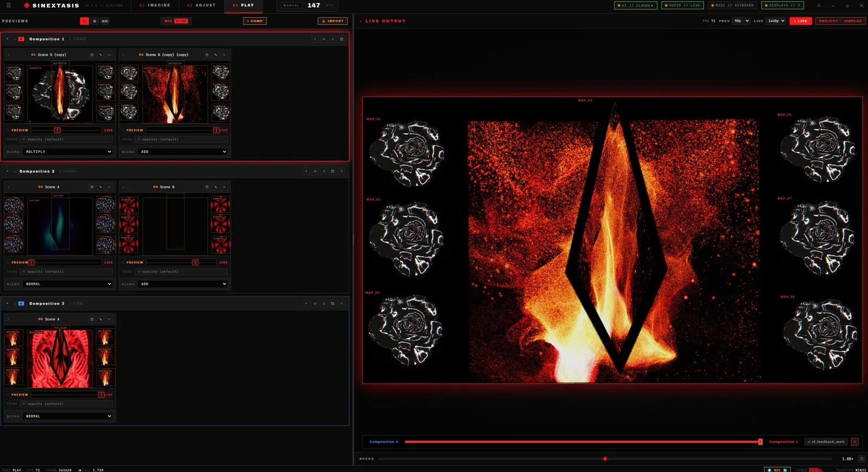This screenshot has height=472, width=868.
Task: Delete Composition 2 with X icon
Action: coord(341,171)
